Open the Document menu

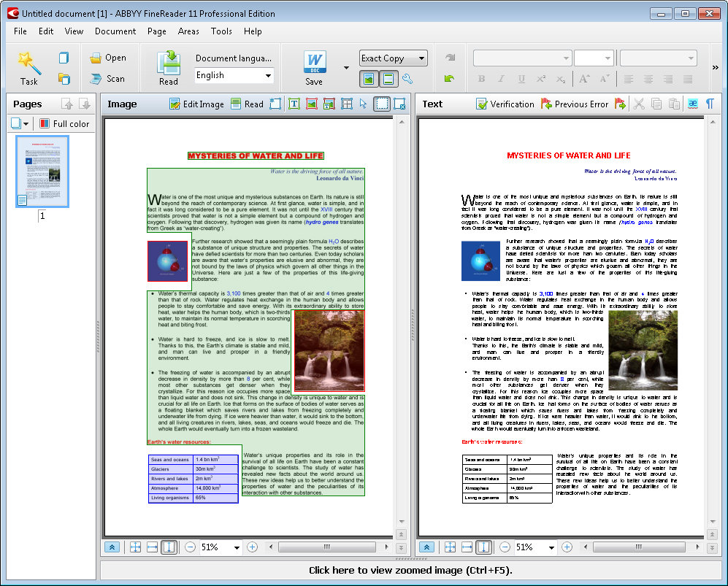tap(115, 31)
